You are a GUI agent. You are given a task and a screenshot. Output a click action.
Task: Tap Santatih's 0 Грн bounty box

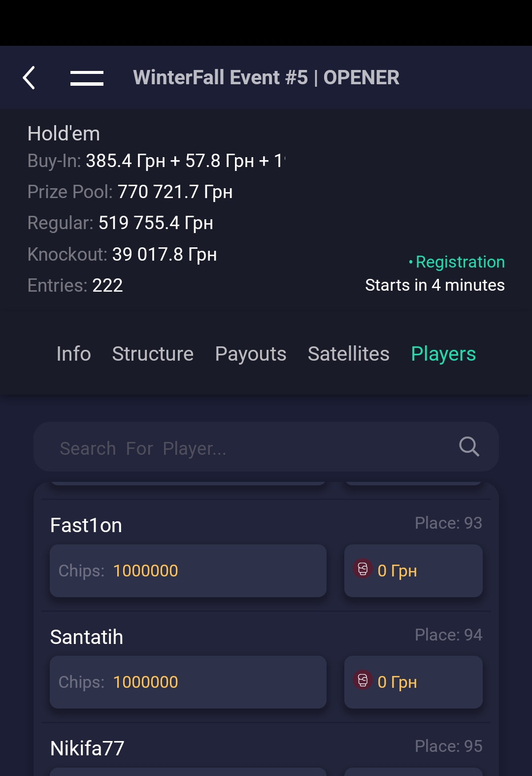point(413,682)
